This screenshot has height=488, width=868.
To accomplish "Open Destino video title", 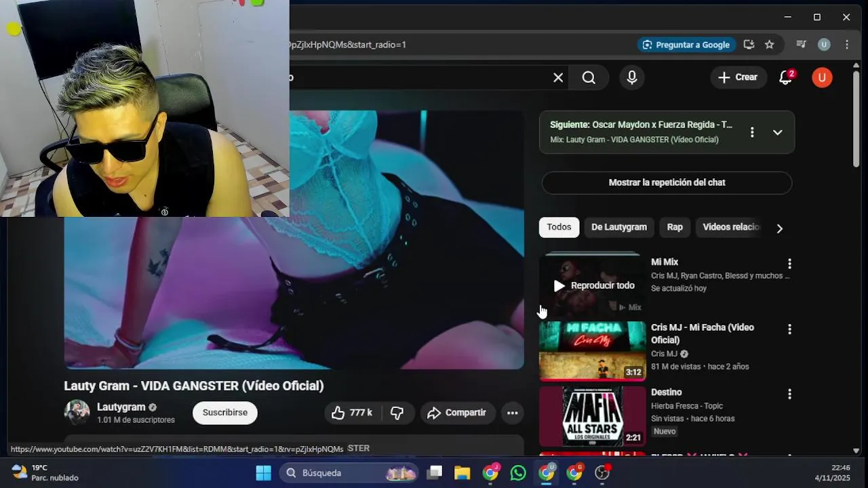I will [667, 392].
